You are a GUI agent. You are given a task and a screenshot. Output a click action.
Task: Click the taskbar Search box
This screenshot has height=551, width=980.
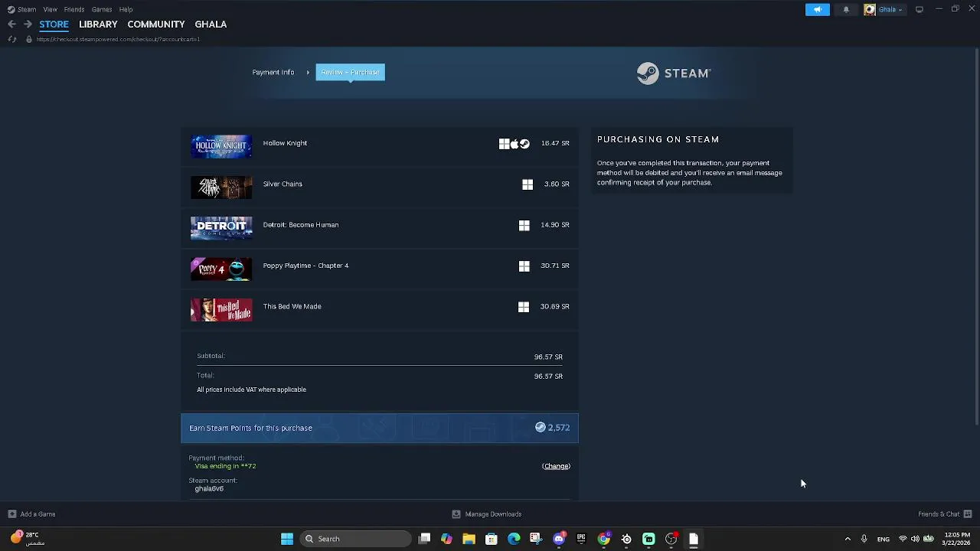point(356,539)
